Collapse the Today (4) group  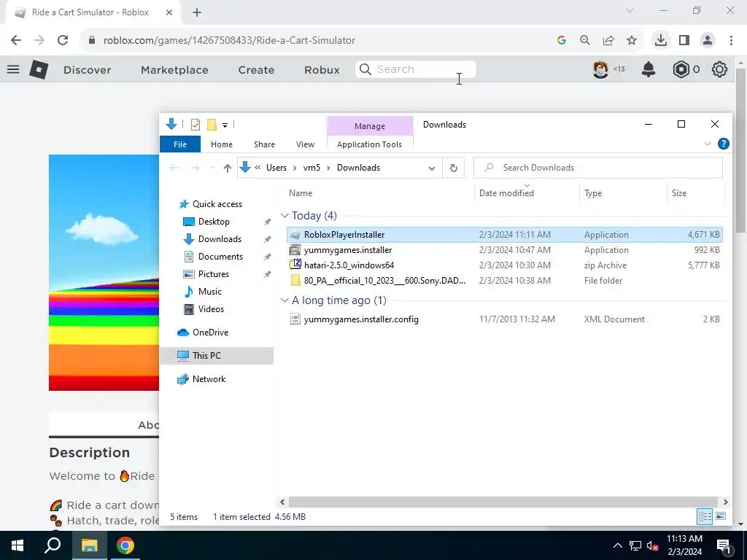tap(285, 216)
